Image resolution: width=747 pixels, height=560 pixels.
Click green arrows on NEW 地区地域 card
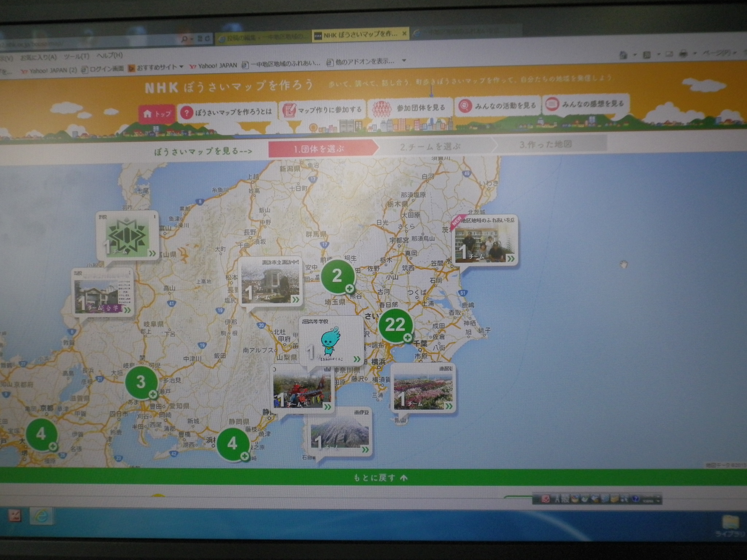point(511,258)
